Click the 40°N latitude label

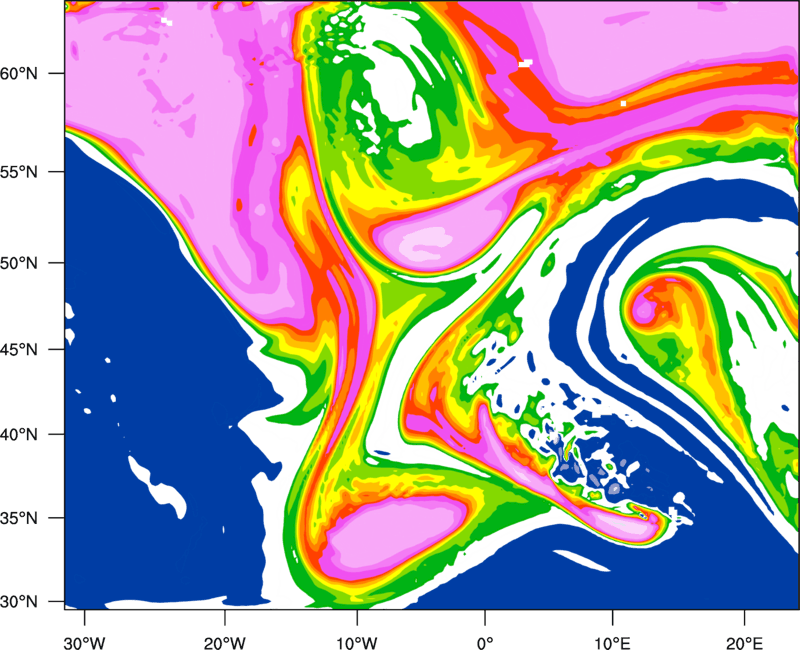(19, 435)
